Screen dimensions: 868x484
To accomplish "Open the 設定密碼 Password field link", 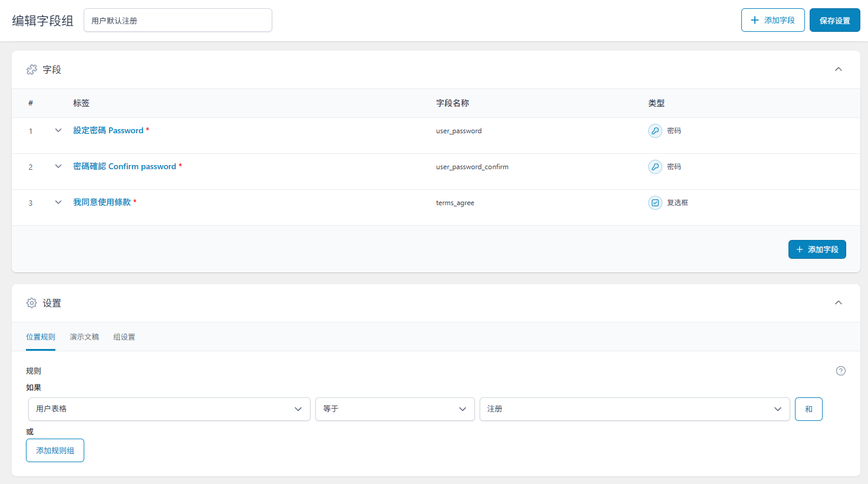I will click(x=108, y=130).
